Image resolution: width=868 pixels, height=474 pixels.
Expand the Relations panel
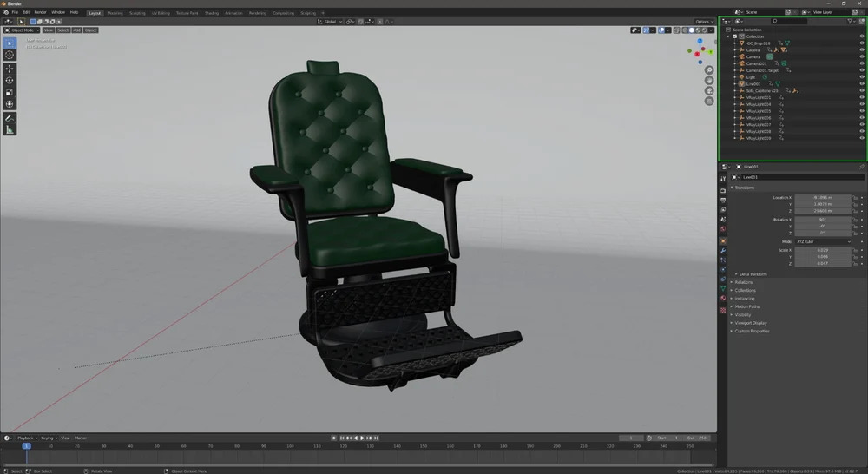[x=743, y=282]
